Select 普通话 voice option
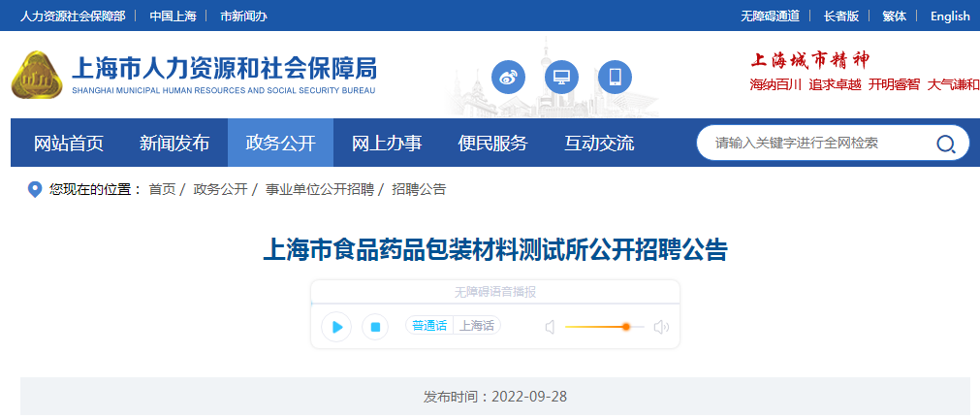 tap(429, 326)
